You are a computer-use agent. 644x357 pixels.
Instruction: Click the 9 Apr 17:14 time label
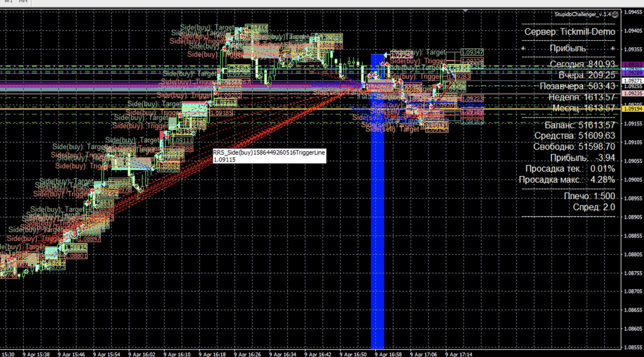[x=459, y=354]
